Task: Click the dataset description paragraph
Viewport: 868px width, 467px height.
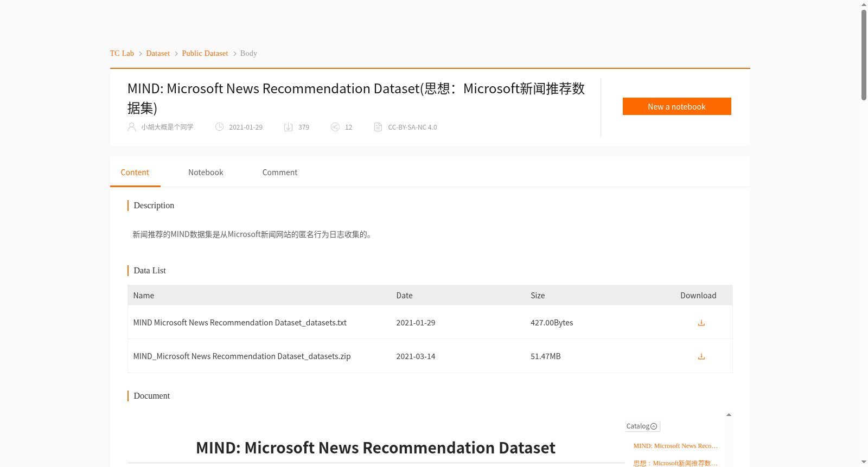Action: click(x=253, y=235)
